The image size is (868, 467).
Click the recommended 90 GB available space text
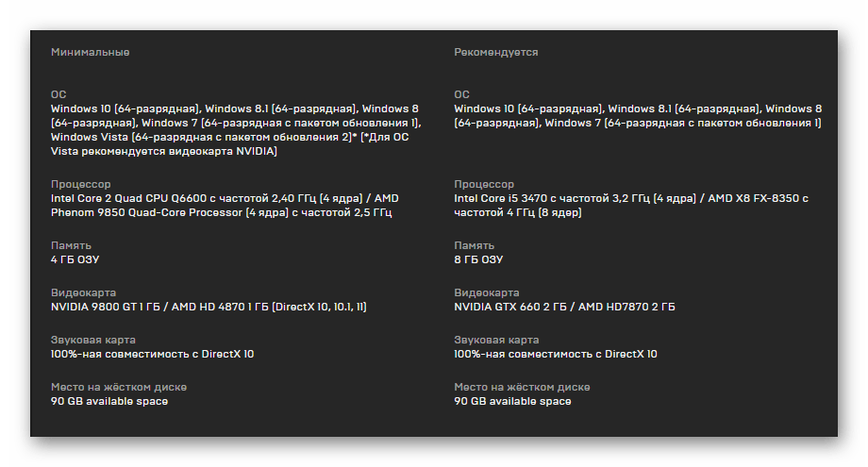click(x=512, y=401)
